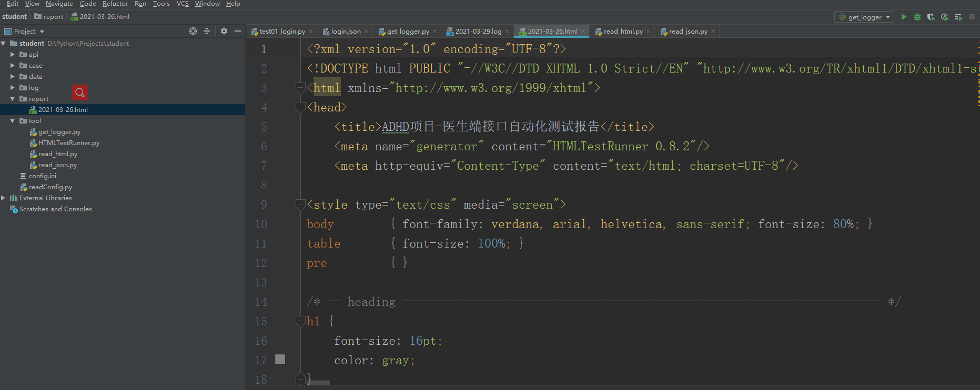Expand External Libraries node
980x390 pixels.
[4, 198]
